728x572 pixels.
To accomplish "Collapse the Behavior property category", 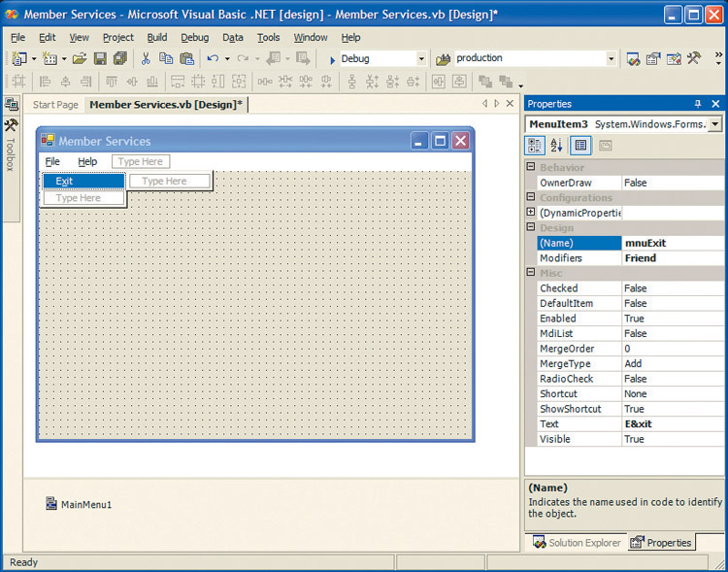I will coord(531,166).
